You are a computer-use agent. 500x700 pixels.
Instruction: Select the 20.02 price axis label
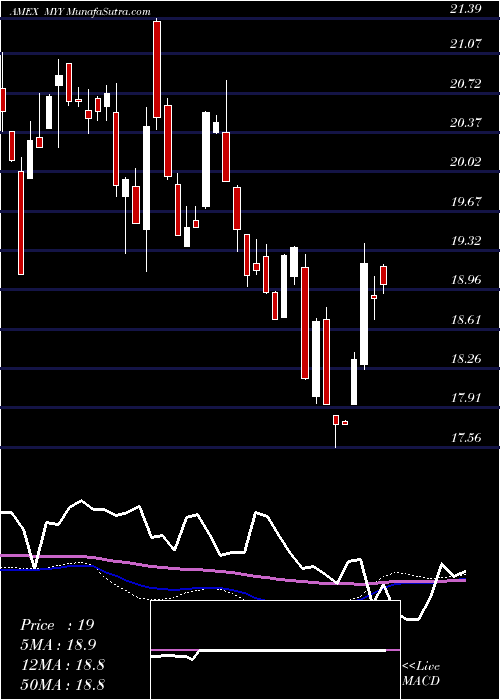466,162
